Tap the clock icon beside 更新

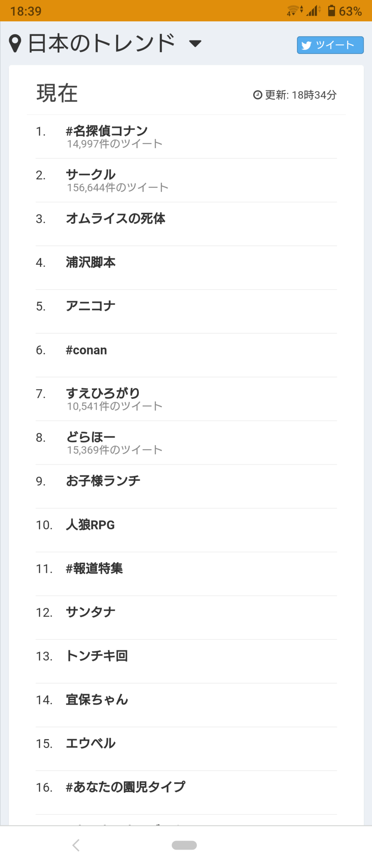258,95
